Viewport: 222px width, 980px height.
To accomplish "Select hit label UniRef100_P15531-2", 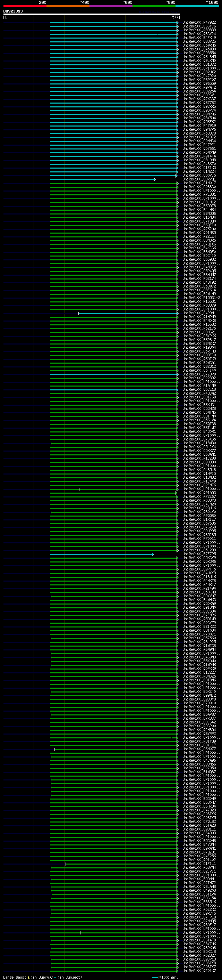I will (x=201, y=298).
